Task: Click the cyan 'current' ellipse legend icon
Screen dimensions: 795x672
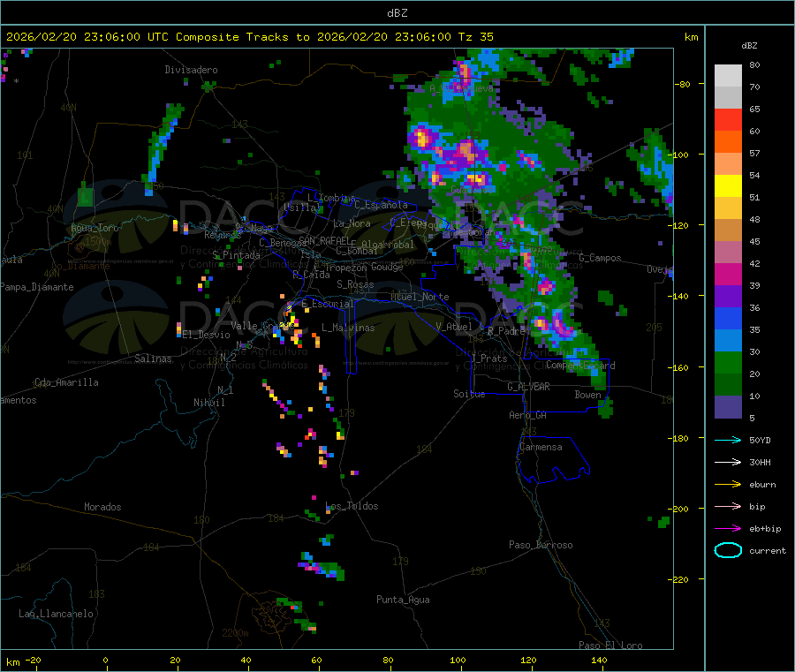Action: click(728, 550)
